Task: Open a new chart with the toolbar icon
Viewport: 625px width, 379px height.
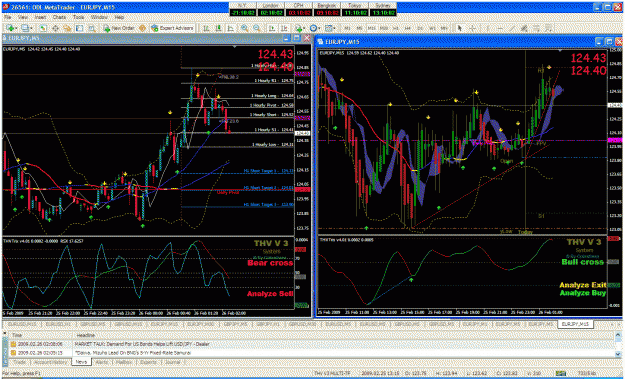Action: pos(9,28)
